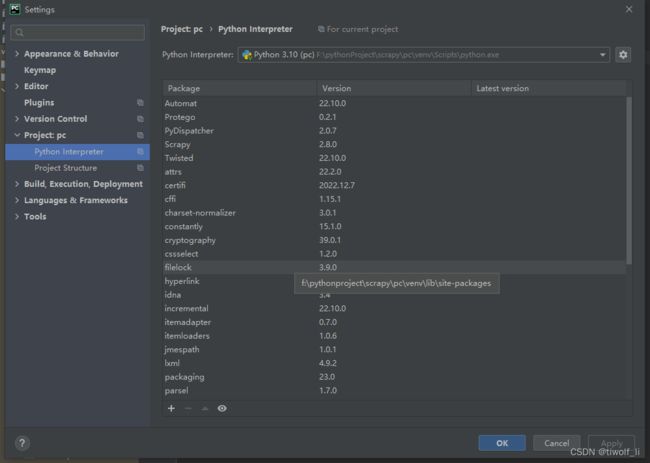
Task: Select the filelock package row
Action: (x=394, y=267)
